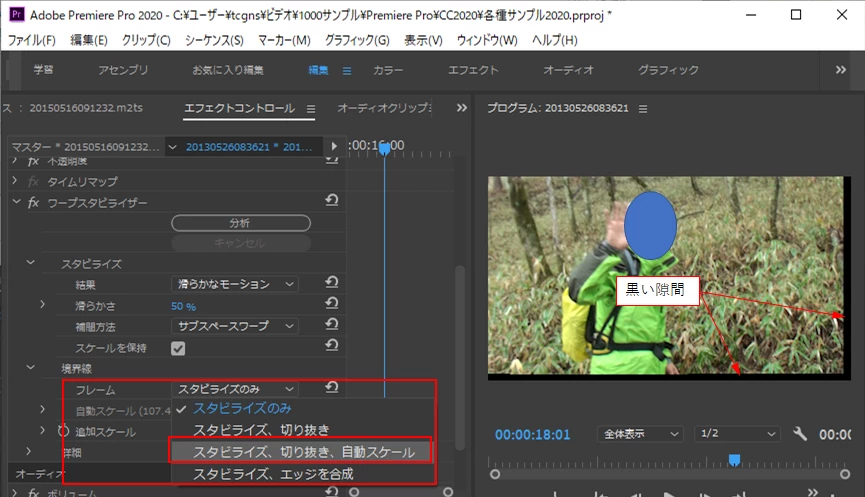Viewport: 865px width, 497px height.
Task: Switch to the アセンブリ workspace
Action: tap(123, 70)
